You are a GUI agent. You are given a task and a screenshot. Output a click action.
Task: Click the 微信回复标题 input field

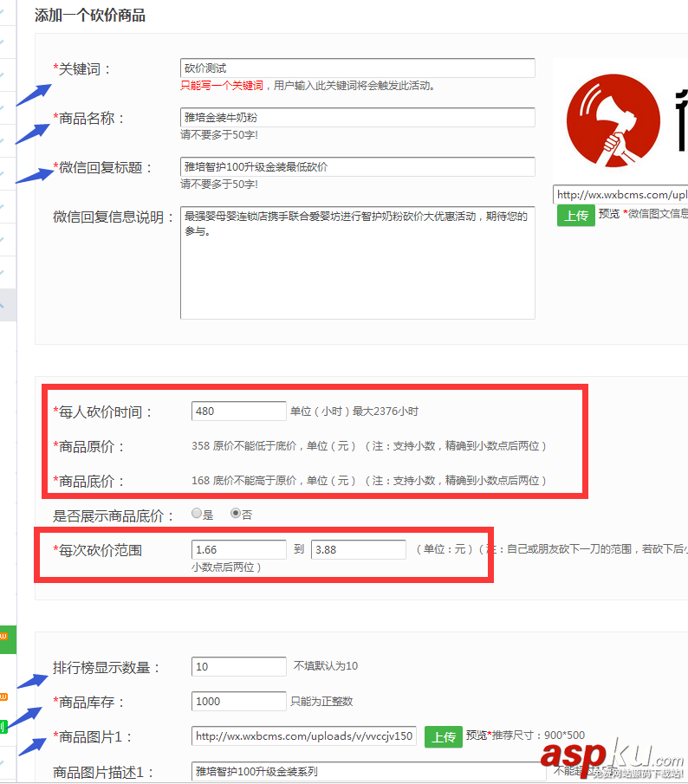pos(358,166)
